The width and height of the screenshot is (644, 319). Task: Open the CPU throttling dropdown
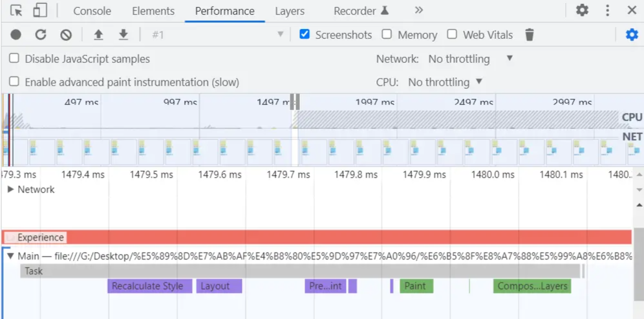pos(445,82)
